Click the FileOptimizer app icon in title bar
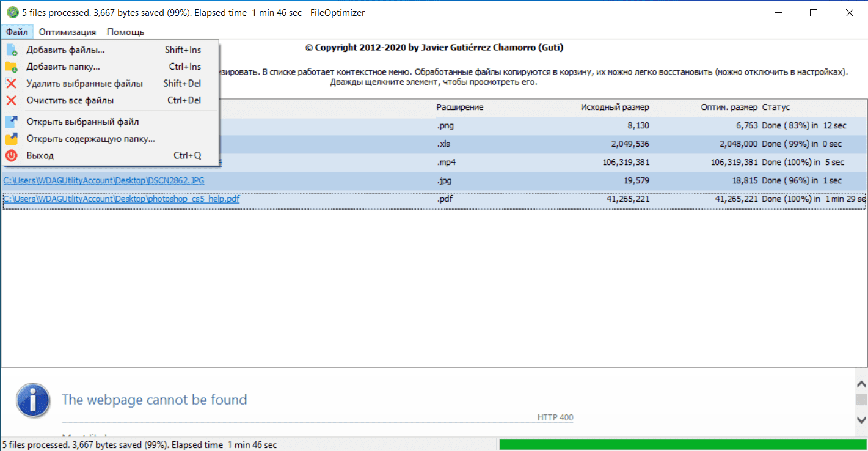Screen dimensions: 868x451 click(x=12, y=13)
